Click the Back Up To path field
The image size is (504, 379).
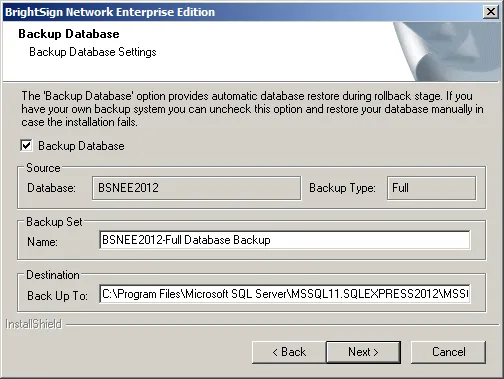pyautogui.click(x=285, y=294)
